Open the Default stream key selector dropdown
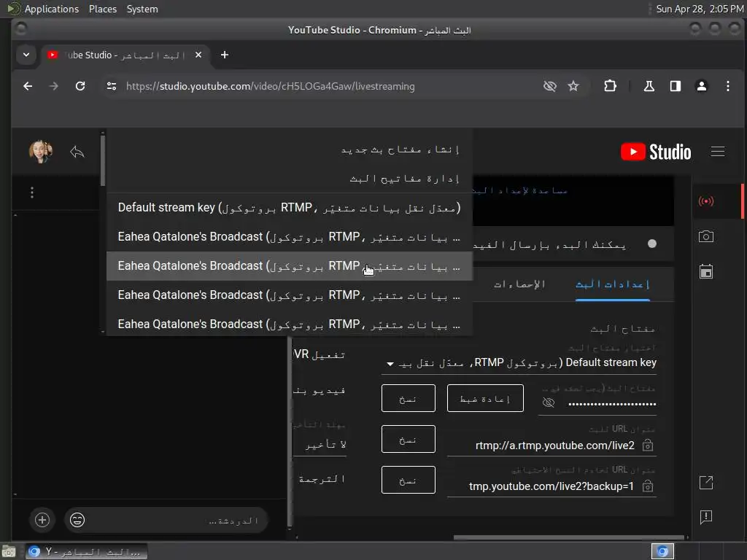The height and width of the screenshot is (560, 747). pos(519,363)
